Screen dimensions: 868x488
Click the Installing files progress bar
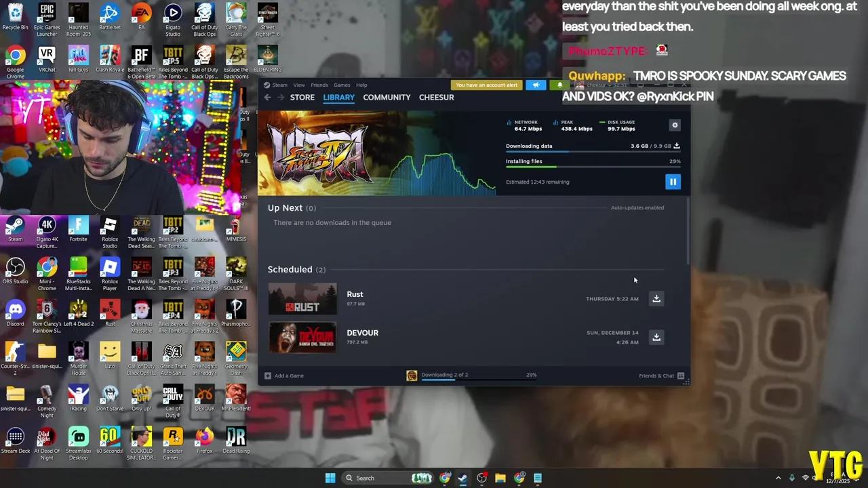point(593,167)
